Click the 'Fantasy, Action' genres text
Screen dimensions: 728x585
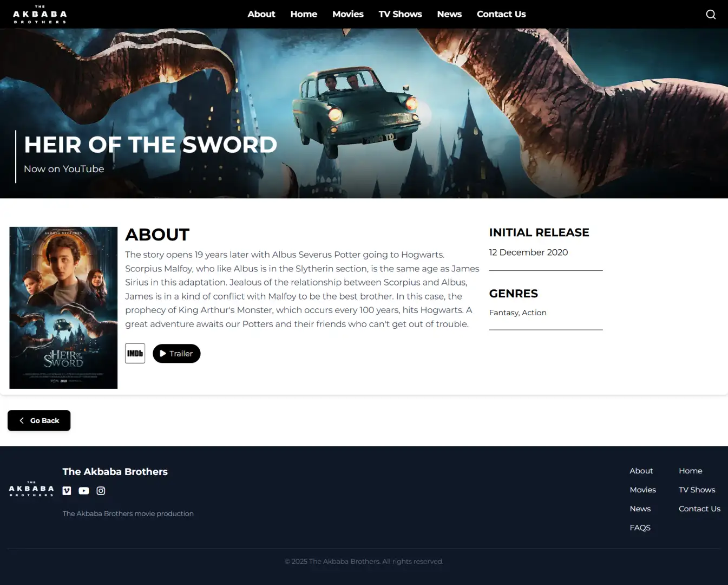[x=518, y=313]
